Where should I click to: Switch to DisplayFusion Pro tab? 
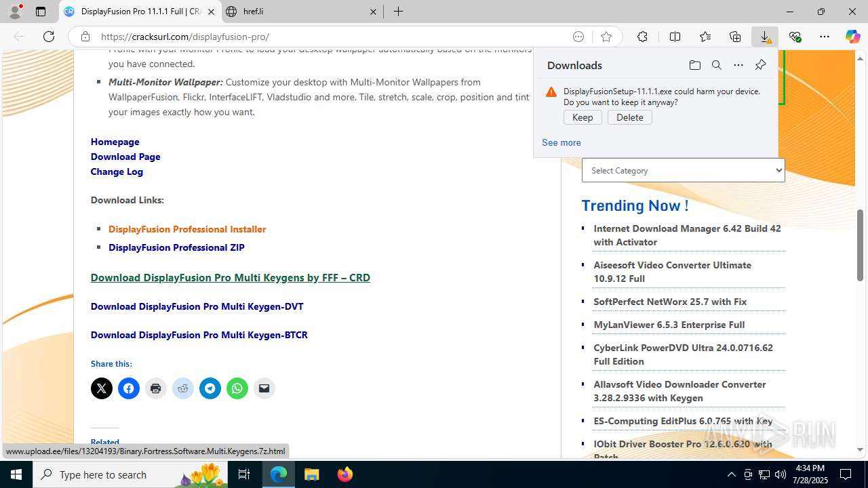coord(140,12)
